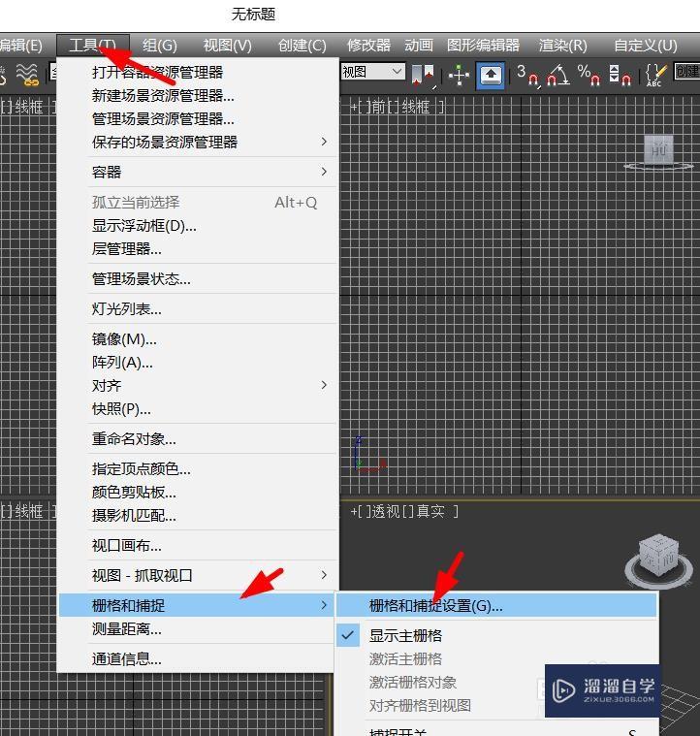Choose 新建场景资源管理器... menu item
Image resolution: width=700 pixels, height=736 pixels.
197,96
